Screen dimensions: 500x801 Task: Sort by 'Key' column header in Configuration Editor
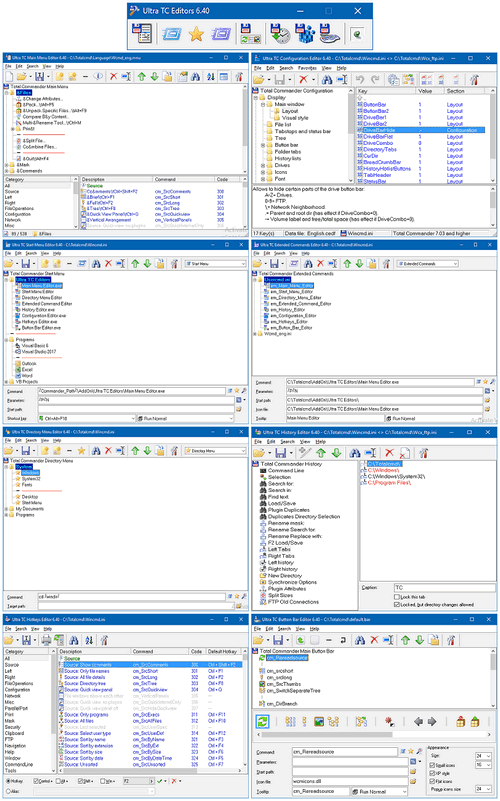(386, 91)
